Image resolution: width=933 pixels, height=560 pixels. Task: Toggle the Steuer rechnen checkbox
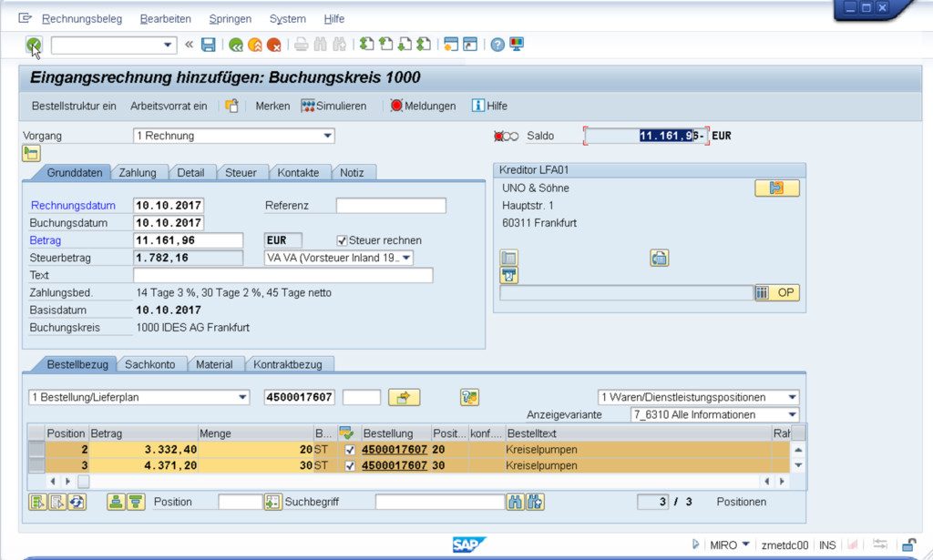pos(343,240)
